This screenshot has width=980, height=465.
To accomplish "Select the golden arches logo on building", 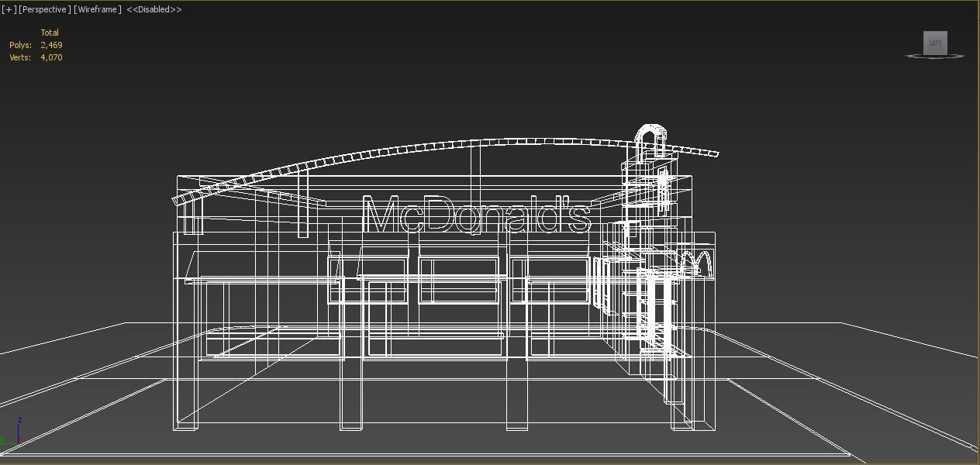I will tap(695, 262).
